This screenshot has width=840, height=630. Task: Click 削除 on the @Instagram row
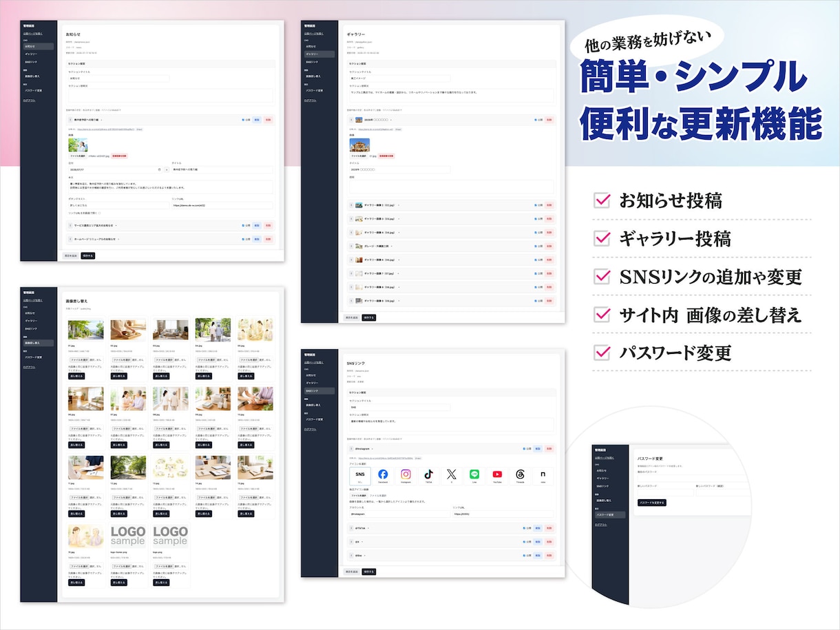coord(549,448)
